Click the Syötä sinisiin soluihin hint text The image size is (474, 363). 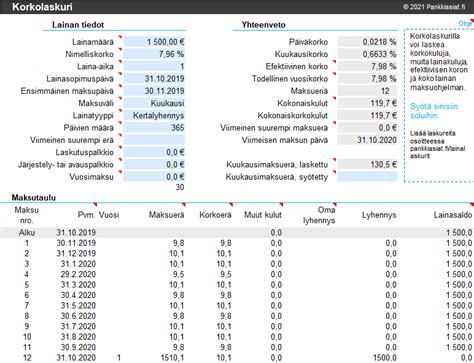point(434,111)
